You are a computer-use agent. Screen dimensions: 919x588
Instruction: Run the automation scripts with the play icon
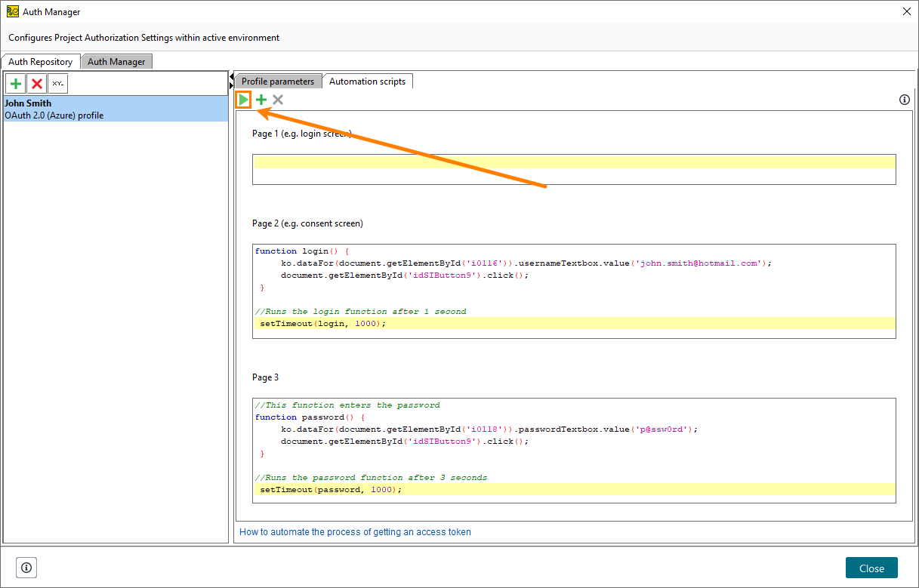click(x=243, y=99)
